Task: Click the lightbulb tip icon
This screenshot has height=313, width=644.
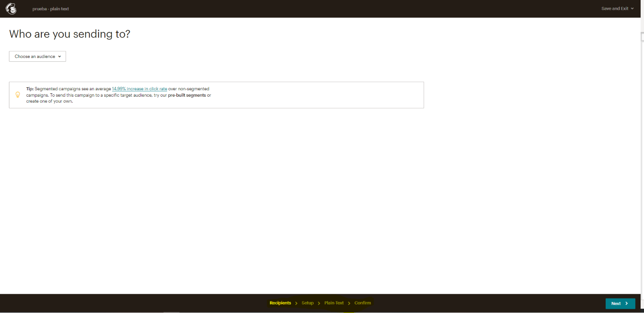Action: [x=18, y=95]
